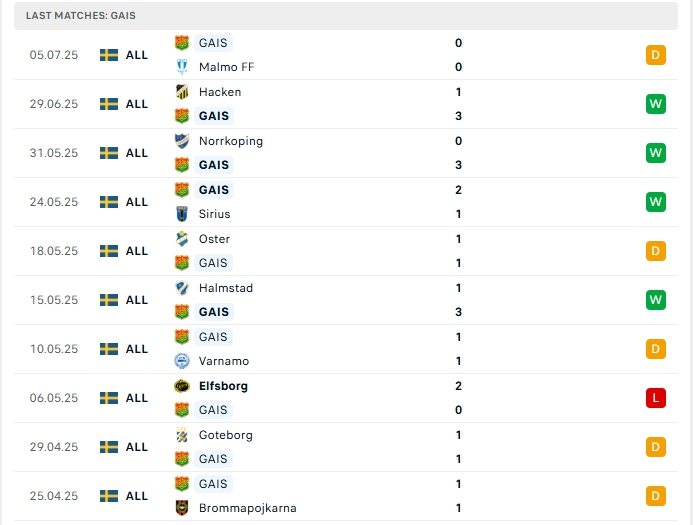Click the Last Matches: GAIS header
The image size is (693, 525).
pos(81,16)
